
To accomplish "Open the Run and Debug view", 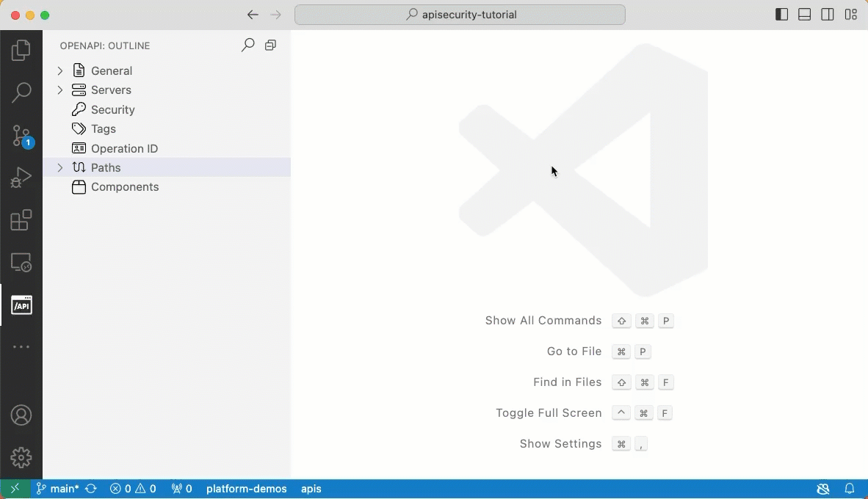I will pos(21,178).
